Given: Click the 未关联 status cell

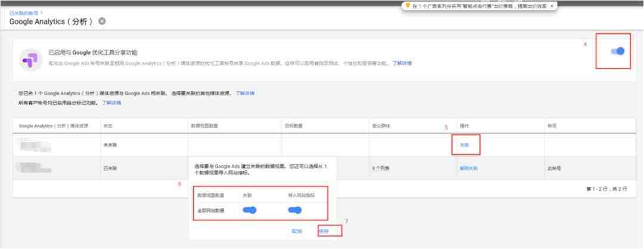Looking at the screenshot, I should tap(110, 145).
